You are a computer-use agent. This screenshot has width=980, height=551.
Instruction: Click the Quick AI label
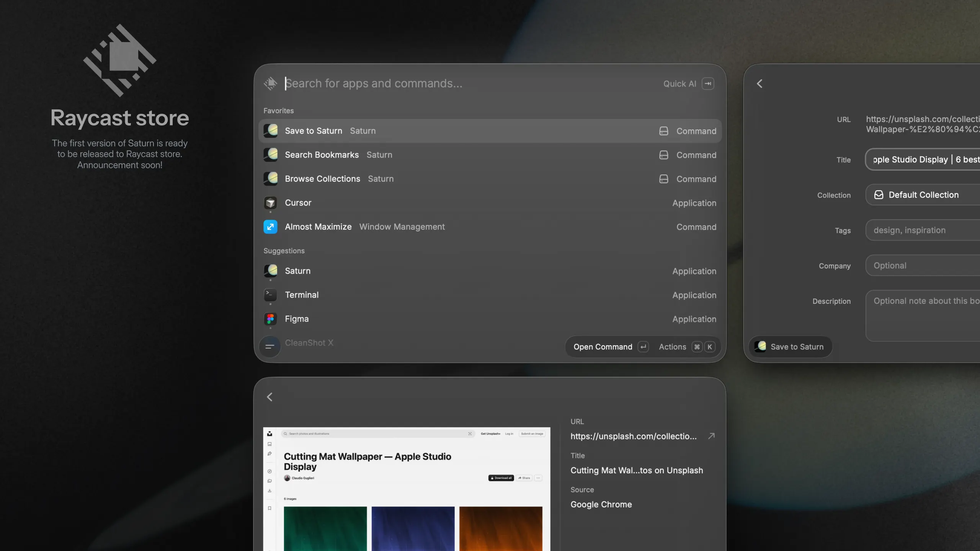point(679,84)
